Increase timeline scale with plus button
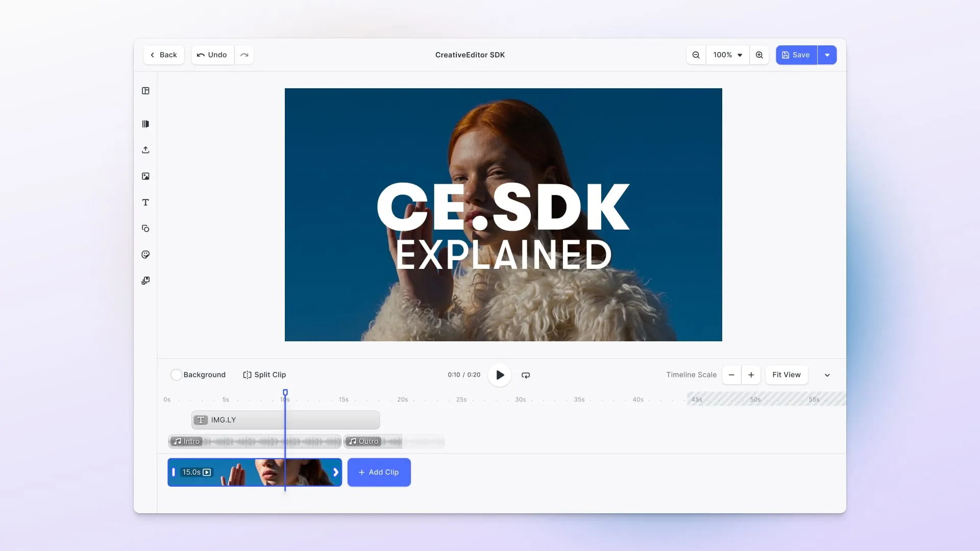This screenshot has height=551, width=980. 751,375
